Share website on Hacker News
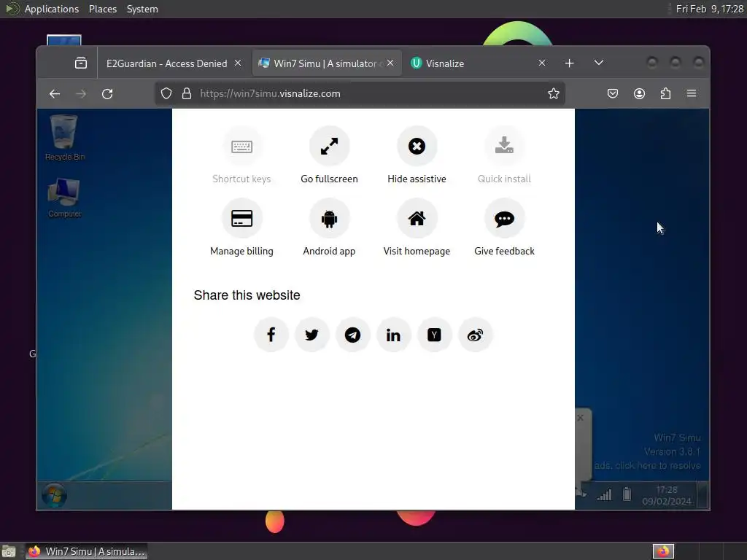This screenshot has height=560, width=747. (x=434, y=335)
